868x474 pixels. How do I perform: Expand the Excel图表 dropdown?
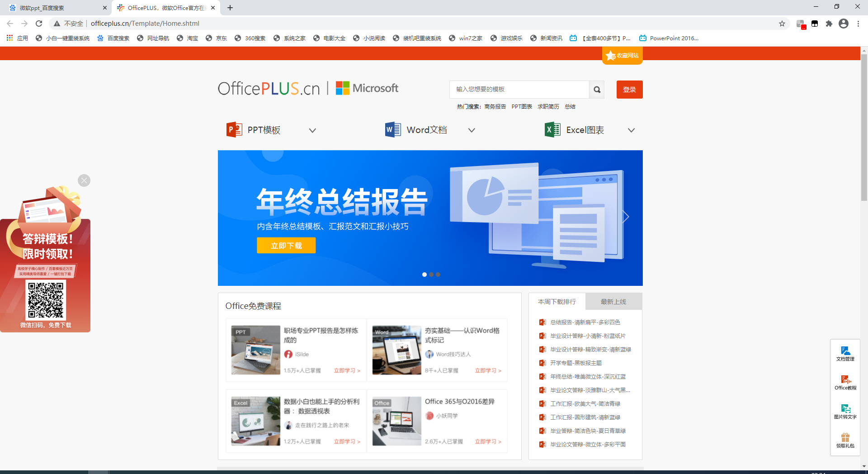pos(631,130)
